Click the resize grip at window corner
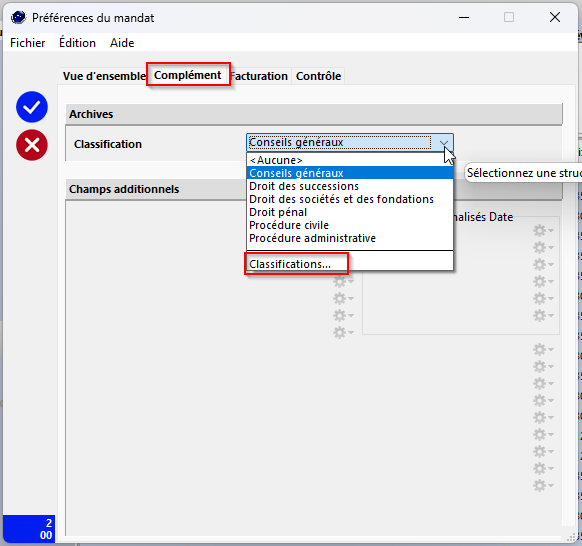The image size is (582, 546). pos(573,537)
